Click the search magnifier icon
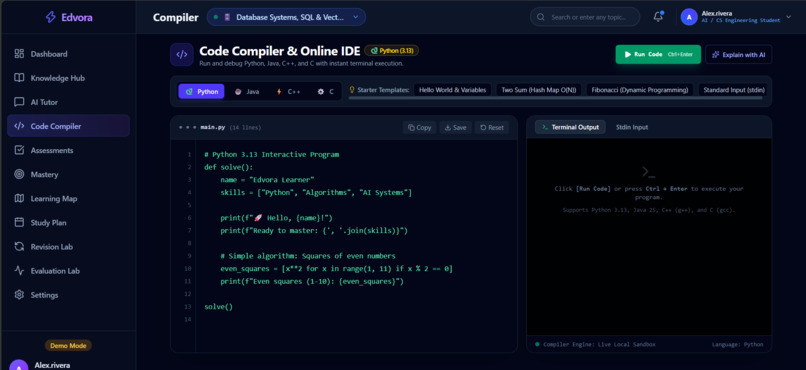The width and height of the screenshot is (806, 370). pyautogui.click(x=541, y=17)
